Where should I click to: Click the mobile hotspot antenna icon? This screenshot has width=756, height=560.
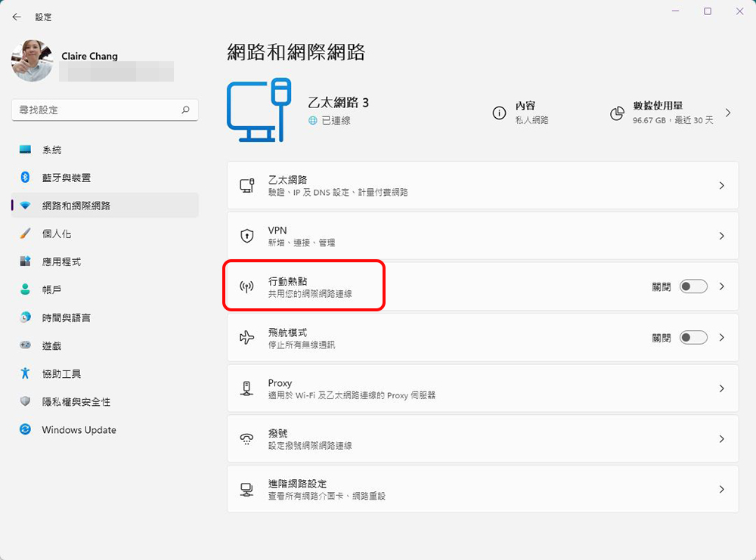click(x=246, y=287)
